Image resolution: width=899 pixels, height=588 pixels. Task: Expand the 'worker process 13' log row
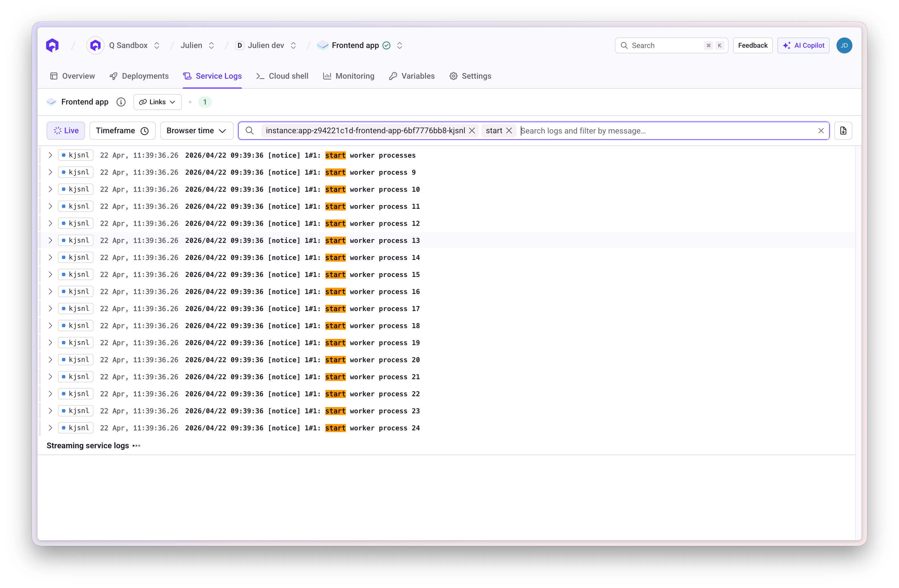(50, 241)
